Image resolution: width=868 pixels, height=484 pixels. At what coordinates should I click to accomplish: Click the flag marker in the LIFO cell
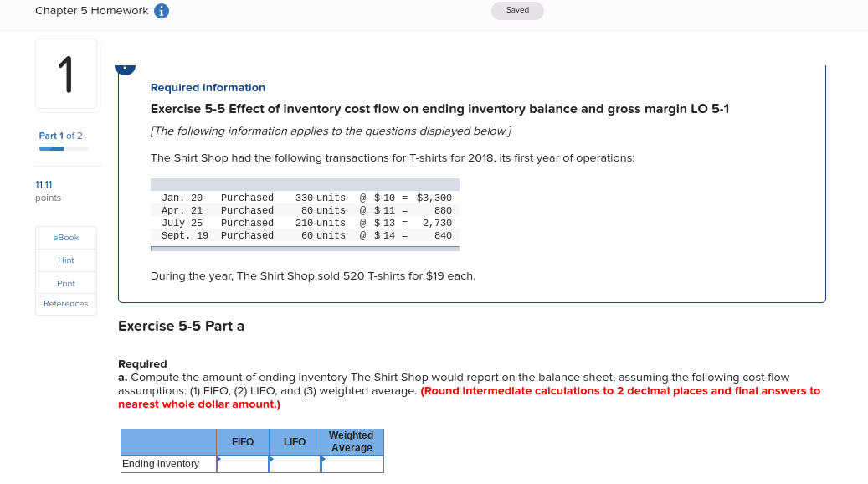click(271, 458)
